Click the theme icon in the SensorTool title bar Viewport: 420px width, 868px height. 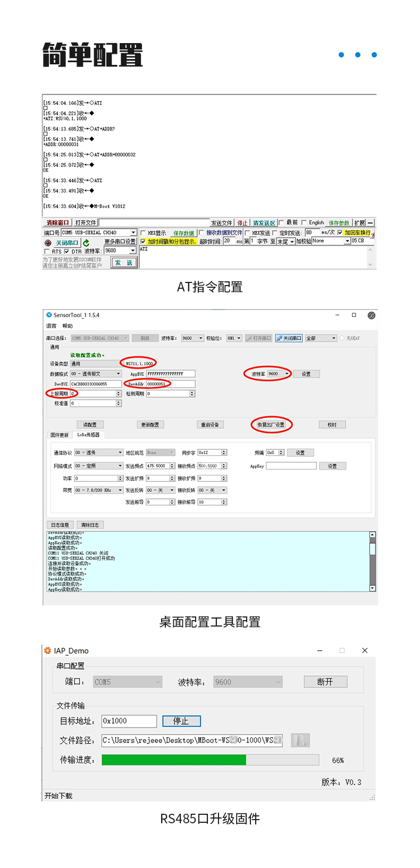(372, 315)
